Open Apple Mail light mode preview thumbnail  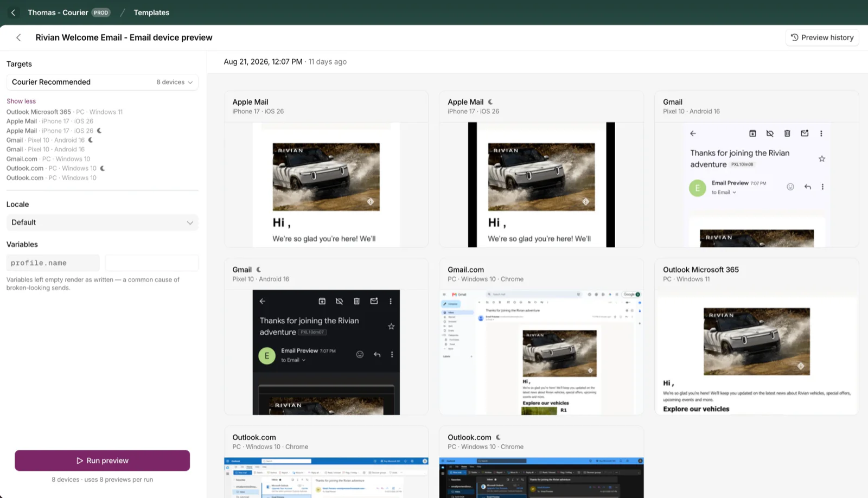326,184
